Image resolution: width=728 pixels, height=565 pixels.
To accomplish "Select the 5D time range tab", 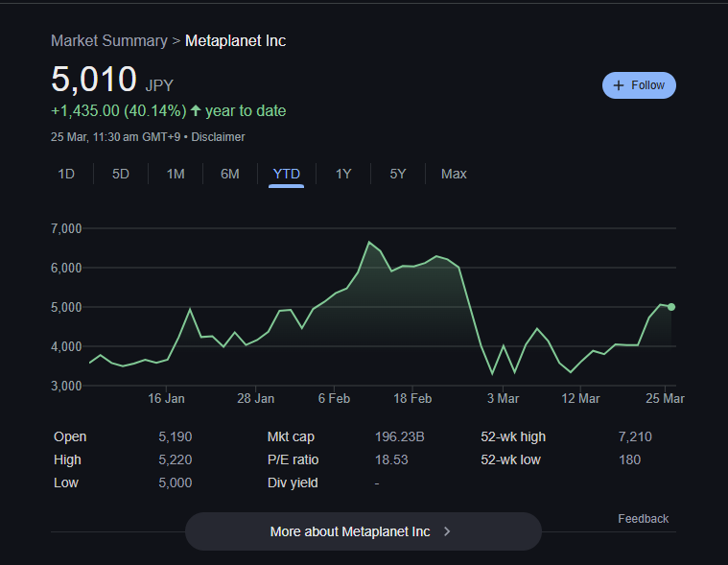I will point(121,174).
